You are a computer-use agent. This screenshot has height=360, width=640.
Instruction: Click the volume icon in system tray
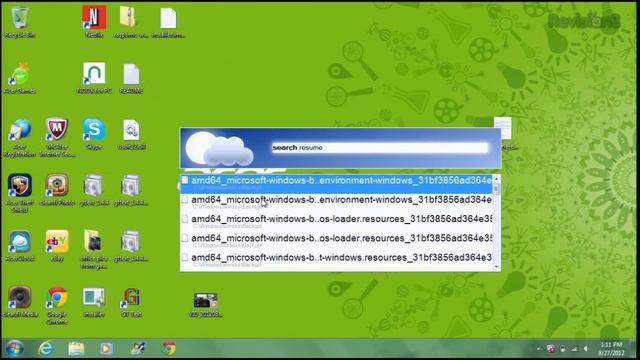(x=587, y=349)
